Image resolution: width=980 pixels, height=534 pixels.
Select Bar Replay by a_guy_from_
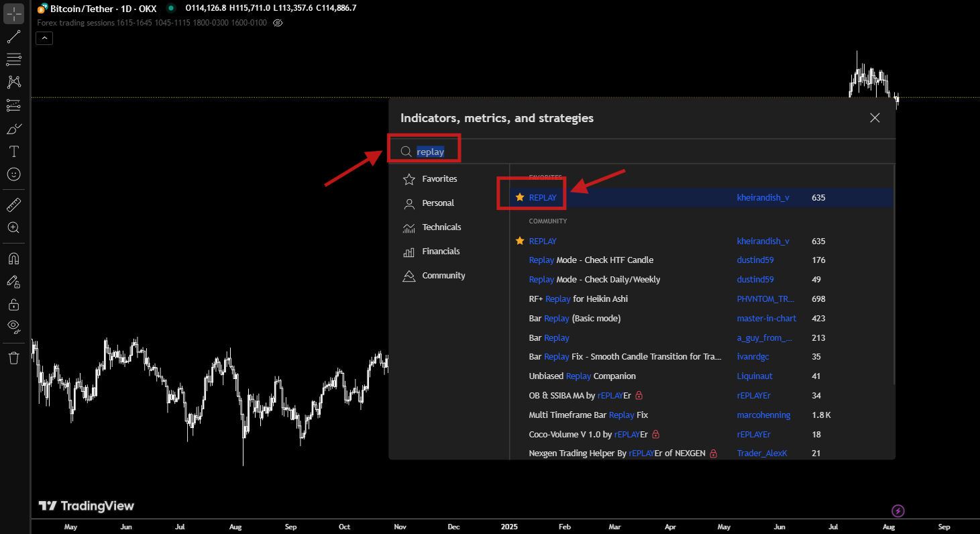point(549,337)
